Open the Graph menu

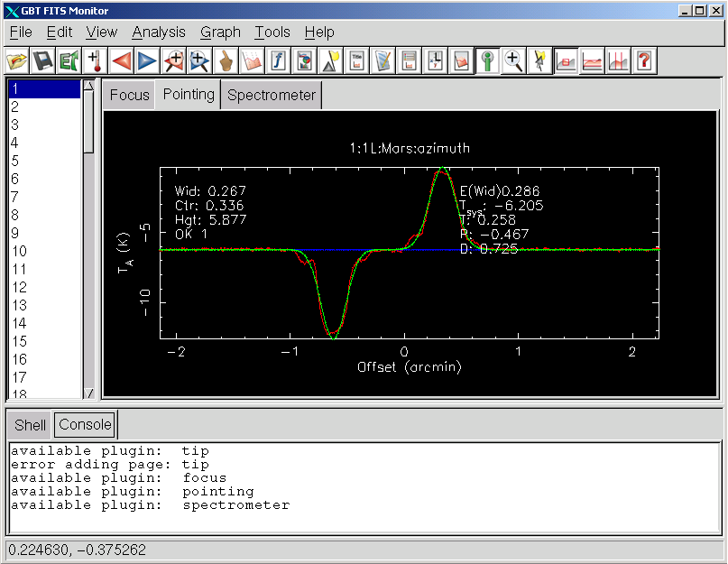coord(220,32)
